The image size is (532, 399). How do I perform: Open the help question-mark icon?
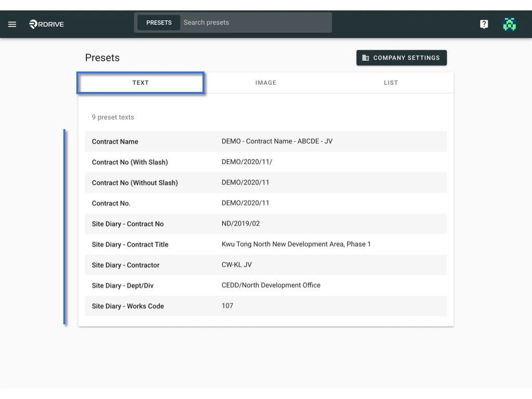[x=484, y=24]
